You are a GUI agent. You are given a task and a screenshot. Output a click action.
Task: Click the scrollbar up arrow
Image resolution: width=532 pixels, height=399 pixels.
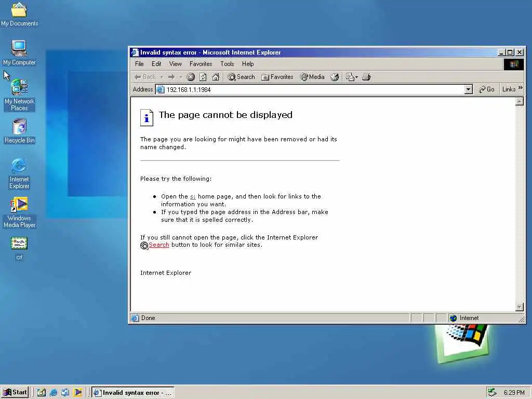coord(519,101)
